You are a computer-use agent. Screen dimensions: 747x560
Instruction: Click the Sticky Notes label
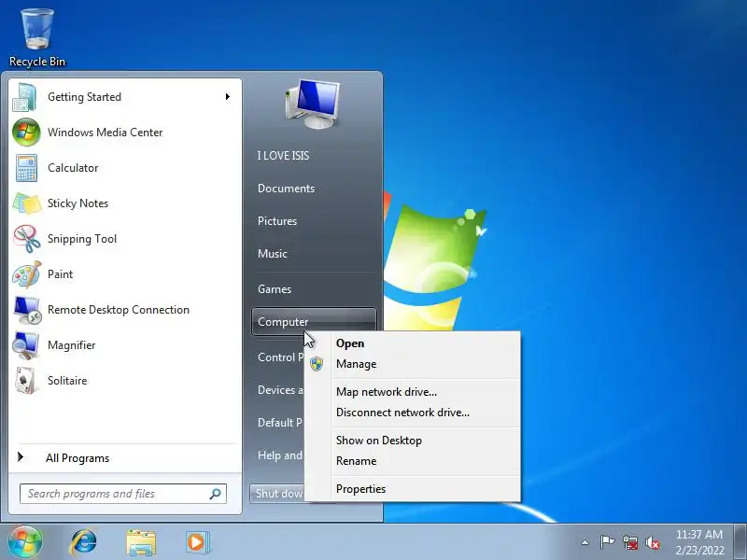[x=78, y=203]
